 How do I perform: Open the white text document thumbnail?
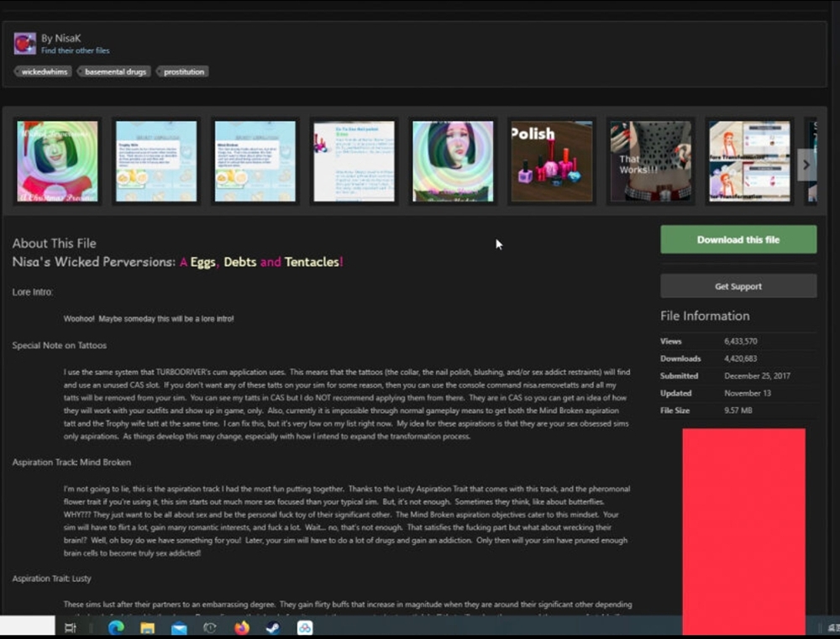pos(354,161)
